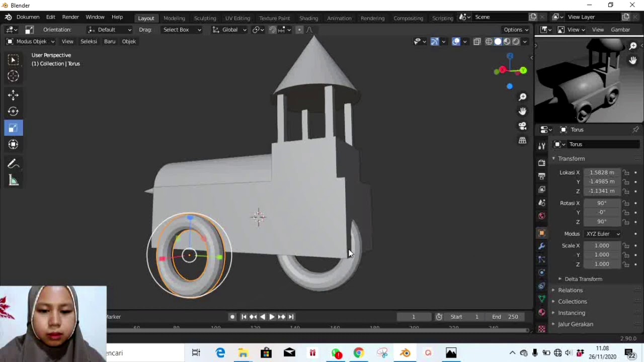
Task: Click the End frame field 250
Action: point(505,317)
